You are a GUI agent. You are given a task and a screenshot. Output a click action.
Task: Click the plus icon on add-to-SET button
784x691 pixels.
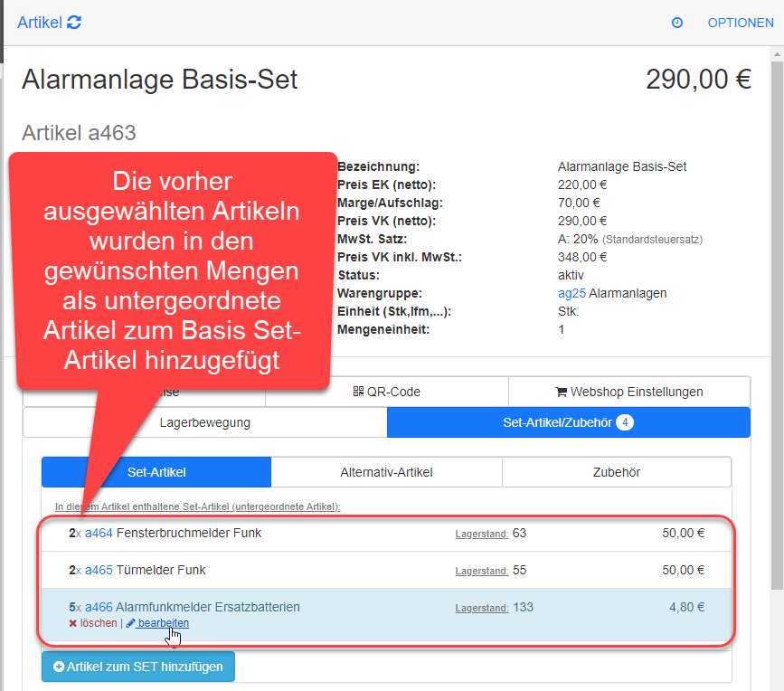59,667
